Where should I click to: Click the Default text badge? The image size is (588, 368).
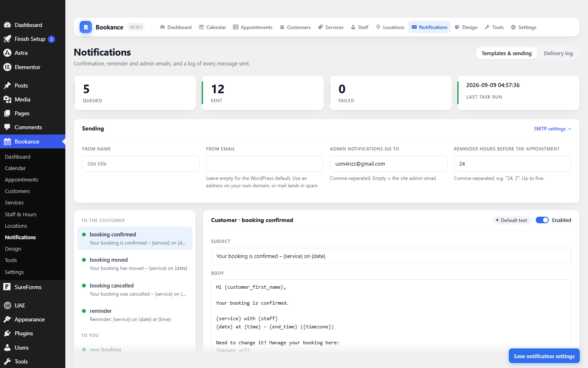tap(511, 220)
